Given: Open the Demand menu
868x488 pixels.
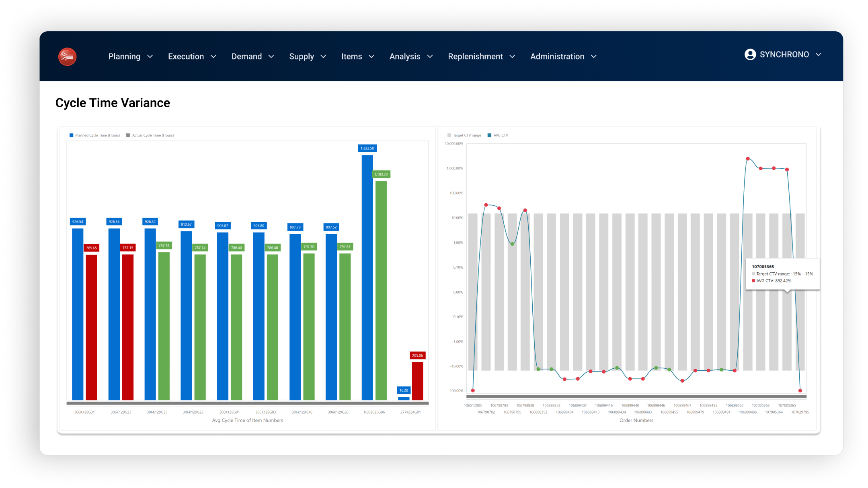Looking at the screenshot, I should pyautogui.click(x=246, y=57).
